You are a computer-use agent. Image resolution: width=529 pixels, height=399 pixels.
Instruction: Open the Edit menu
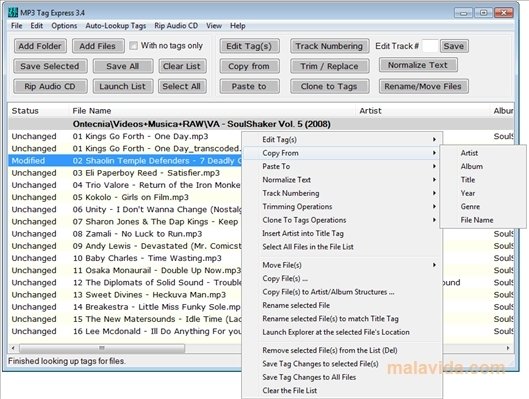pos(36,26)
